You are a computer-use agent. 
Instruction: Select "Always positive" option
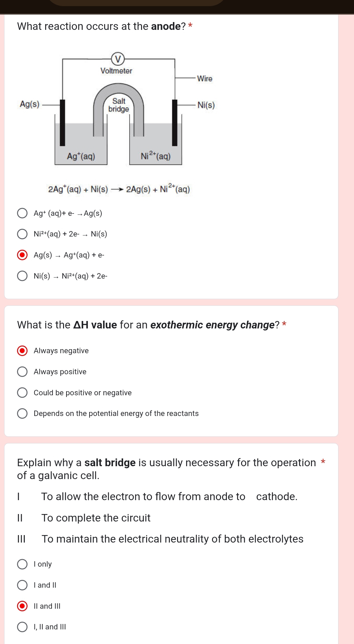pyautogui.click(x=23, y=372)
